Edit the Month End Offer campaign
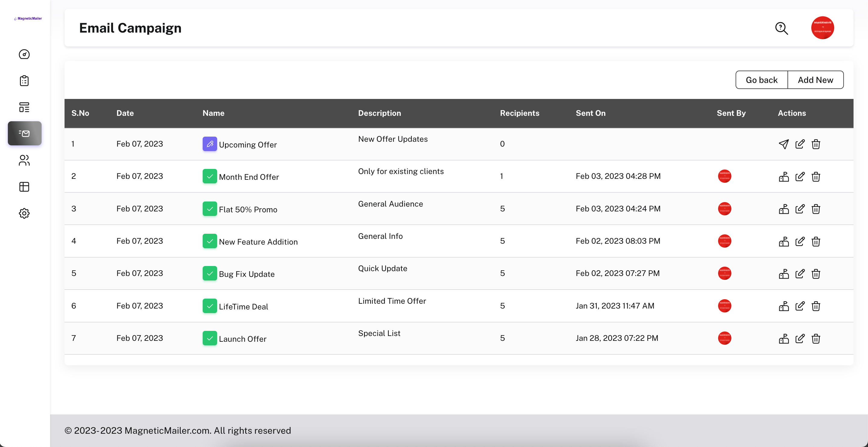Viewport: 868px width, 447px height. click(x=800, y=176)
